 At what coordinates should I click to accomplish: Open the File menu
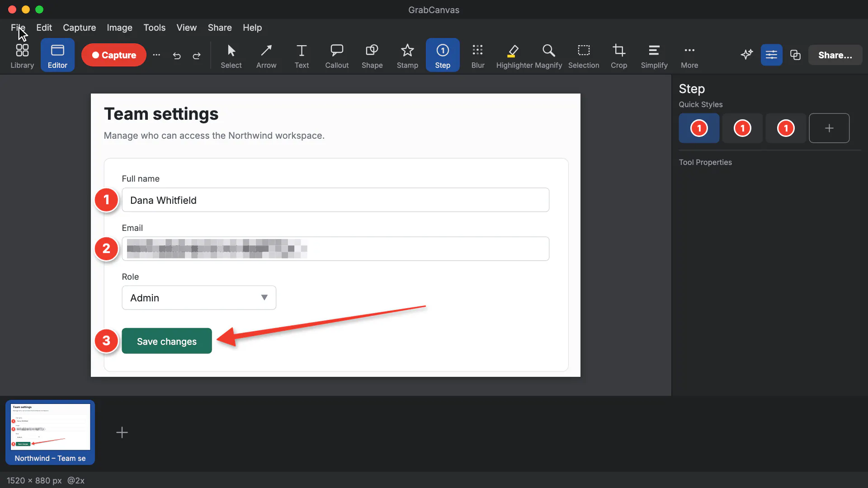coord(18,28)
